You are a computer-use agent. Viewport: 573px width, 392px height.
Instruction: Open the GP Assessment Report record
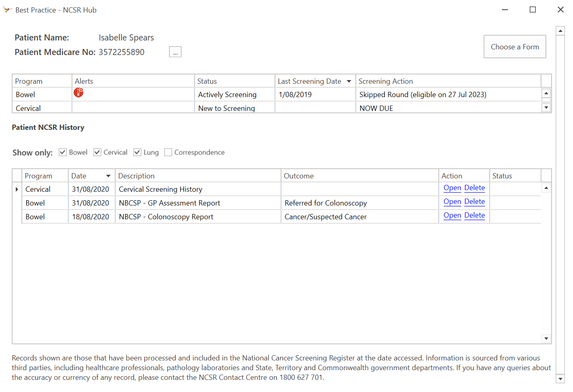tap(452, 201)
